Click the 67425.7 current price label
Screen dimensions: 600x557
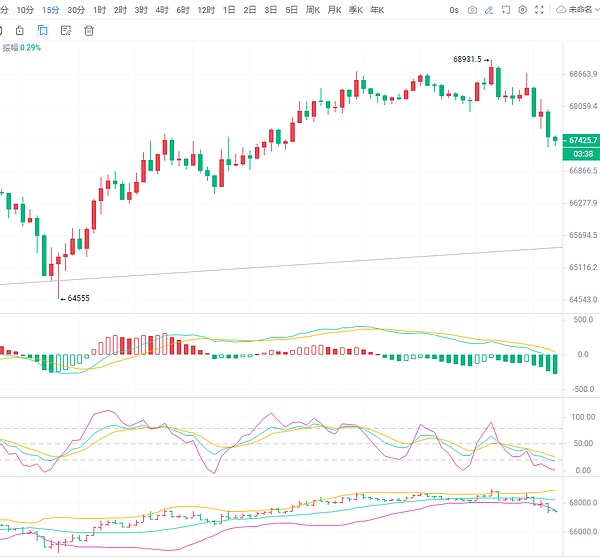(x=581, y=140)
